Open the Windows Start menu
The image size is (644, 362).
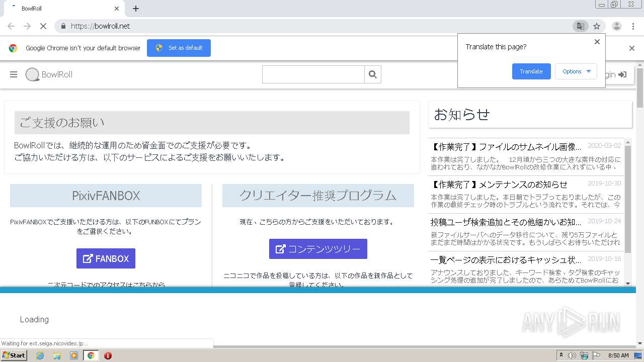tap(14, 355)
